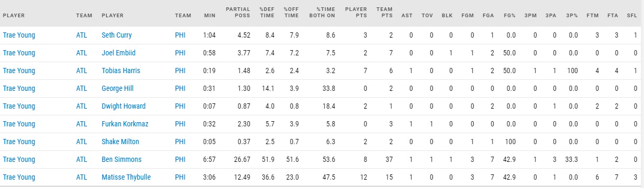Image resolution: width=644 pixels, height=188 pixels.
Task: Open the Tobias Harris player link
Action: (x=121, y=71)
